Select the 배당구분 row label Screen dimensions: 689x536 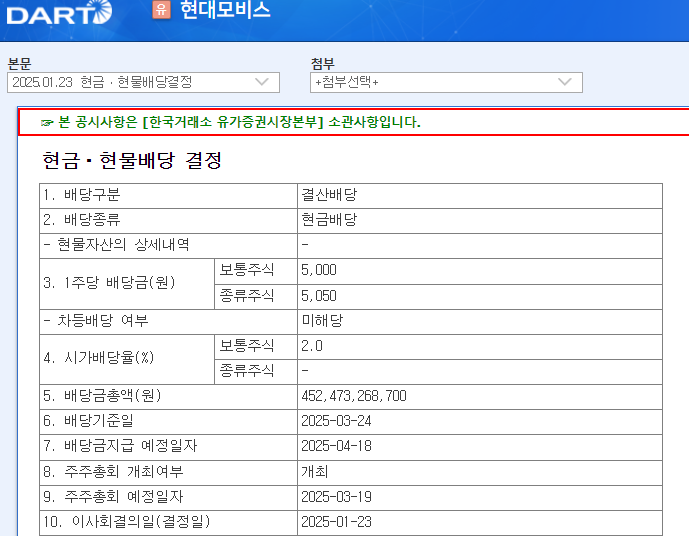pos(82,195)
